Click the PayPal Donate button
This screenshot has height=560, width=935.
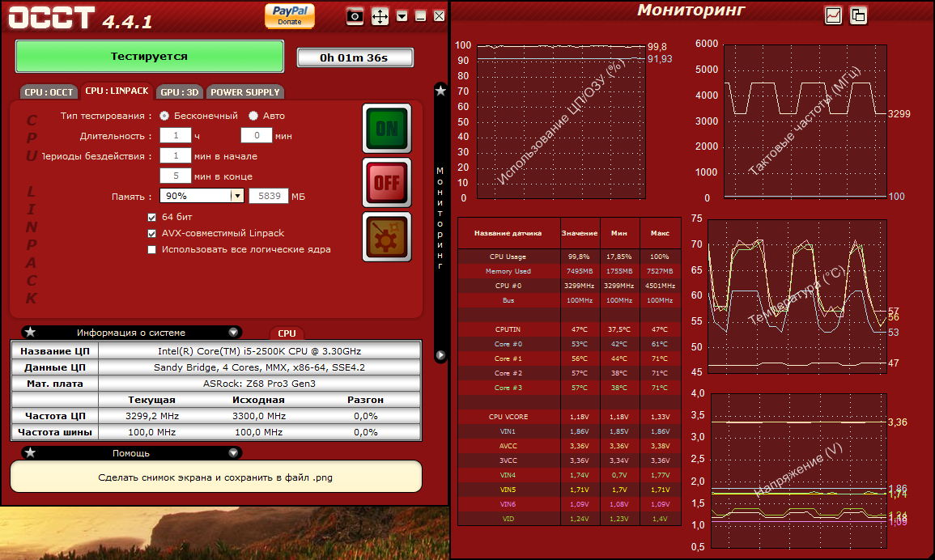click(289, 15)
